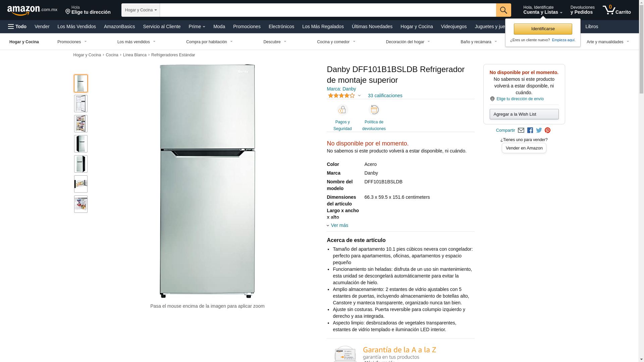Open the 33 calificaciones link
Screen dimensions: 644x362
(x=385, y=96)
